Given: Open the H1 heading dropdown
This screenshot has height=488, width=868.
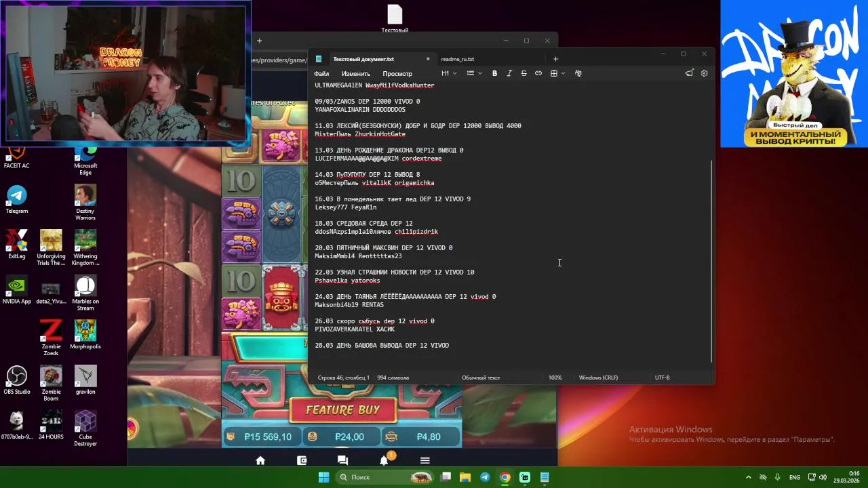Looking at the screenshot, I should tap(449, 73).
